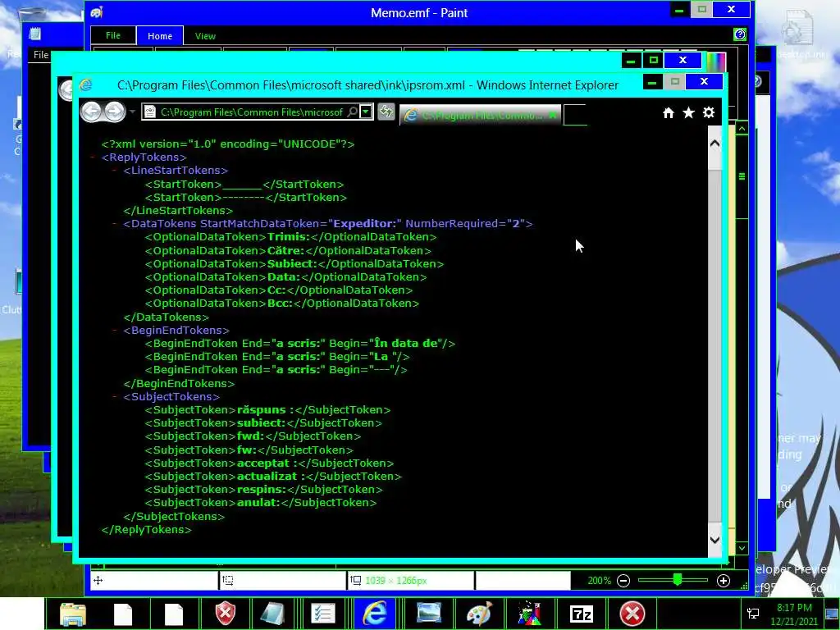The image size is (840, 630).
Task: Click the colorful flask icon on taskbar
Action: [x=529, y=614]
